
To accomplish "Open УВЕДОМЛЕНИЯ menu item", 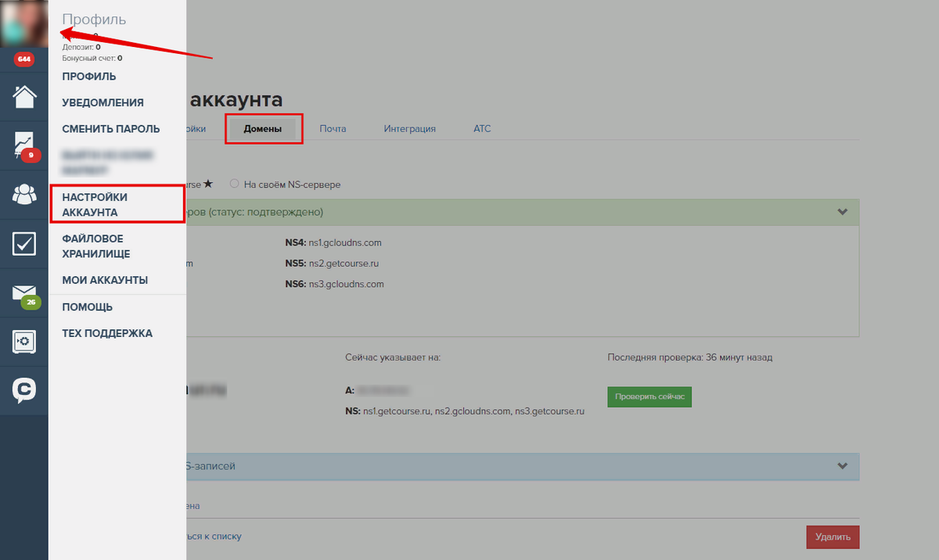I will (103, 102).
